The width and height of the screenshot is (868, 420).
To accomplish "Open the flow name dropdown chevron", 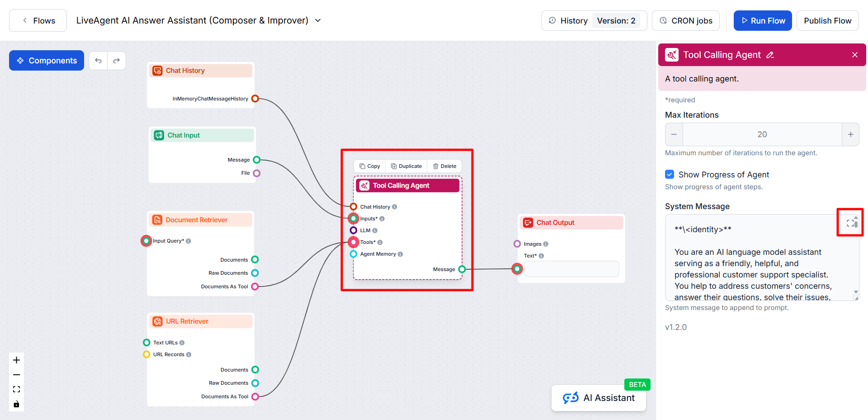I will coord(318,20).
